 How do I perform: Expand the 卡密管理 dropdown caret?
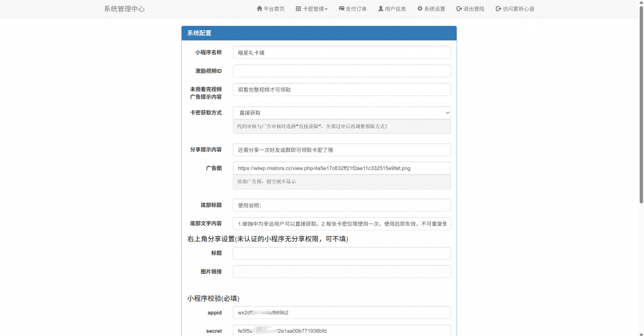pos(326,9)
